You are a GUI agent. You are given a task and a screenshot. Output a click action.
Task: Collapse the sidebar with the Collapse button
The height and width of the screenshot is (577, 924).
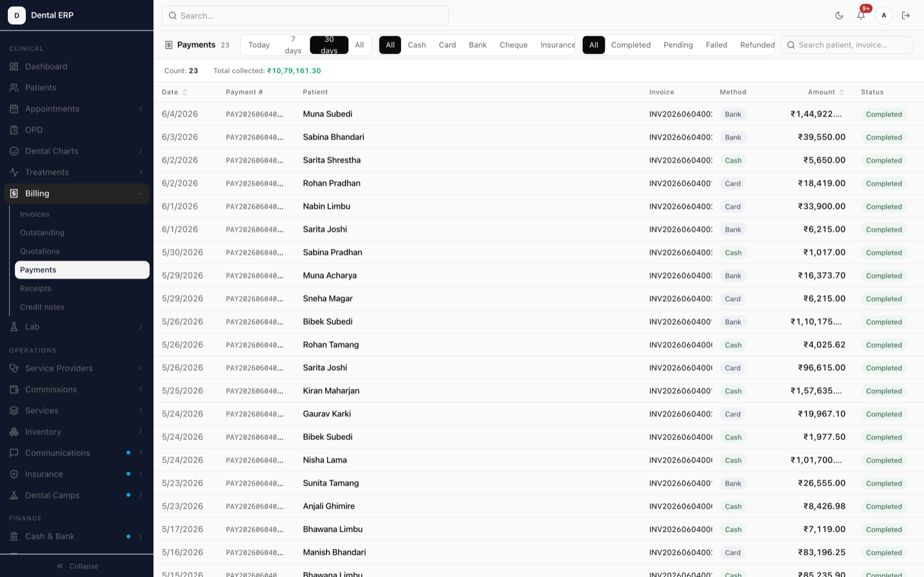pyautogui.click(x=77, y=566)
